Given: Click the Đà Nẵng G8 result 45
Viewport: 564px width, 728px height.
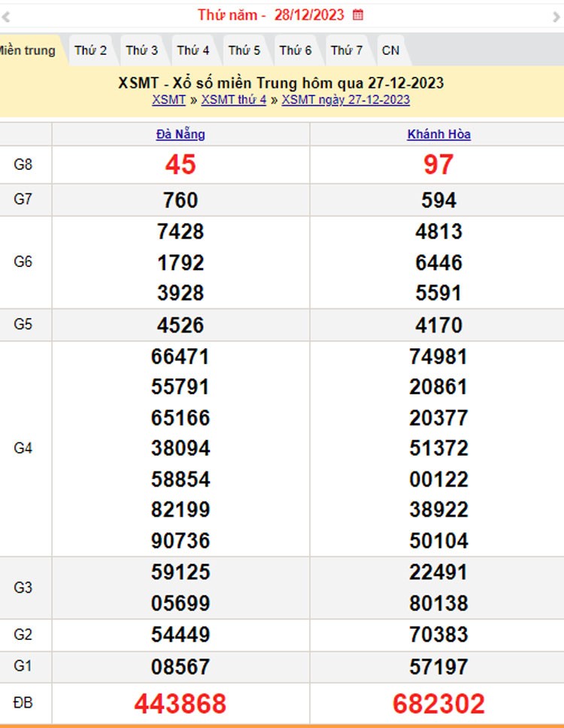Looking at the screenshot, I should (x=180, y=165).
